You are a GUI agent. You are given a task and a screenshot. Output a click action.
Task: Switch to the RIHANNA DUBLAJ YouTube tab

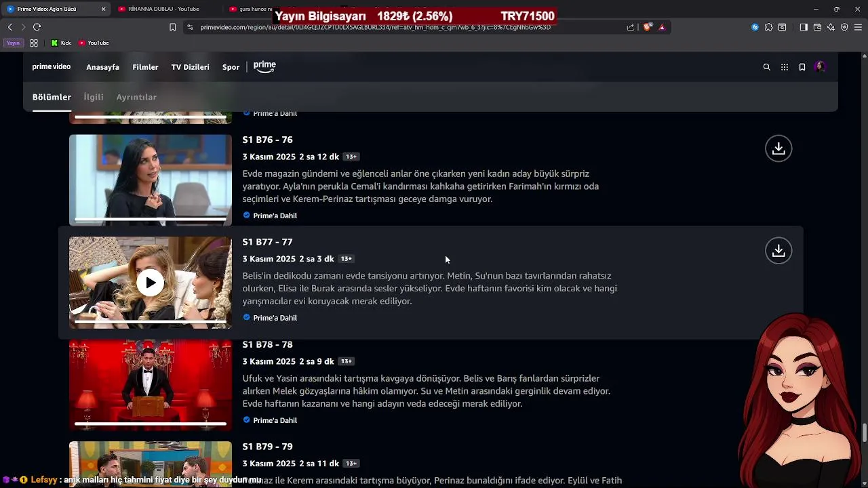point(163,9)
